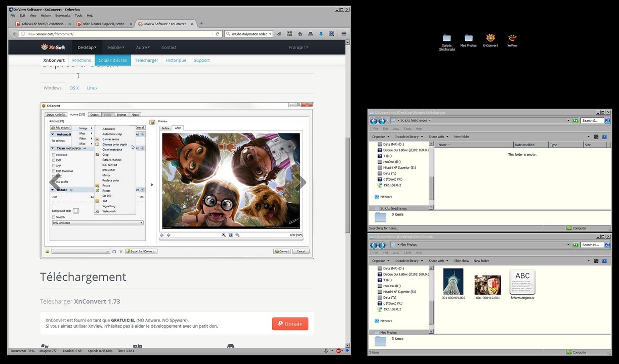This screenshot has width=619, height=364.
Task: Expand Organize menu in Mes Photos window
Action: point(381,261)
